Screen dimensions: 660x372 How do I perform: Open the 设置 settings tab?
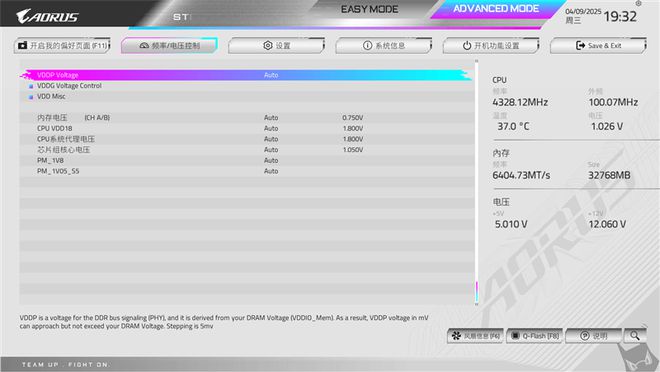277,45
